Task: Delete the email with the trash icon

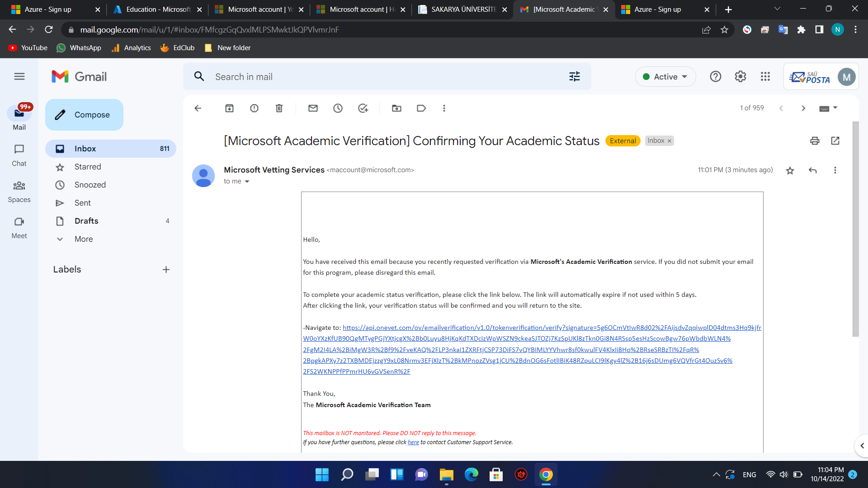Action: (x=279, y=108)
